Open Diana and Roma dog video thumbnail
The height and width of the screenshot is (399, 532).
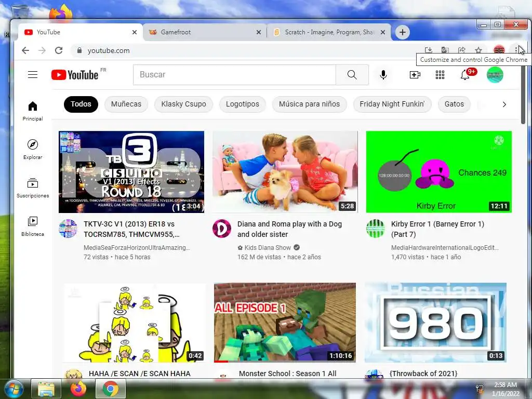pos(285,172)
